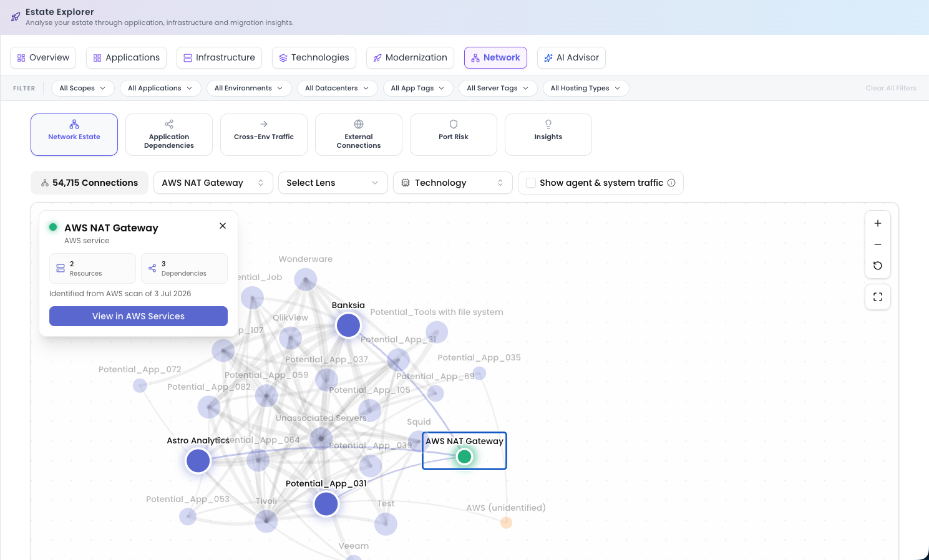The height and width of the screenshot is (560, 929).
Task: Zoom in on the network graph
Action: coord(878,223)
